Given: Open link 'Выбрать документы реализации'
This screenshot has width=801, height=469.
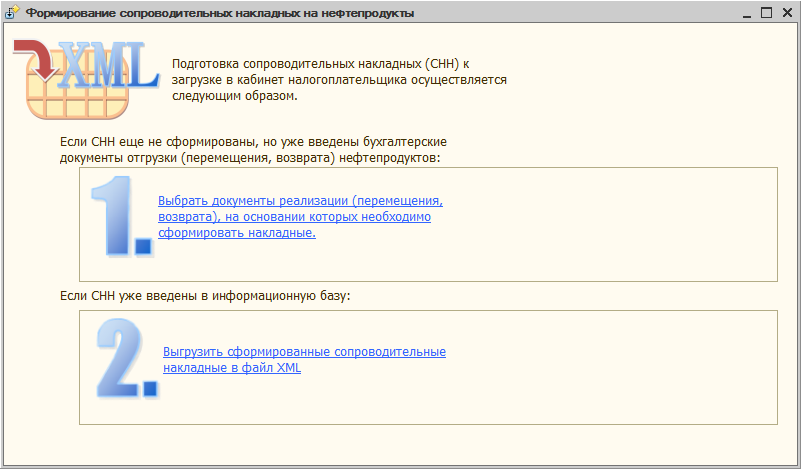Looking at the screenshot, I should pyautogui.click(x=300, y=201).
